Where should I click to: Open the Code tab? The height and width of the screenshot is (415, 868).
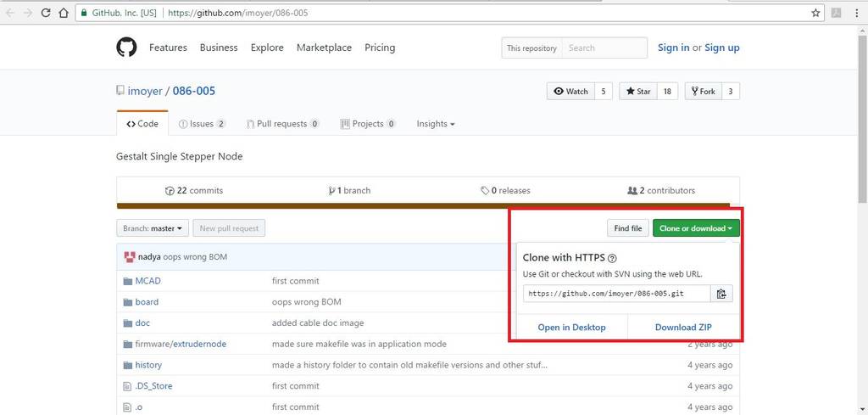coord(142,124)
